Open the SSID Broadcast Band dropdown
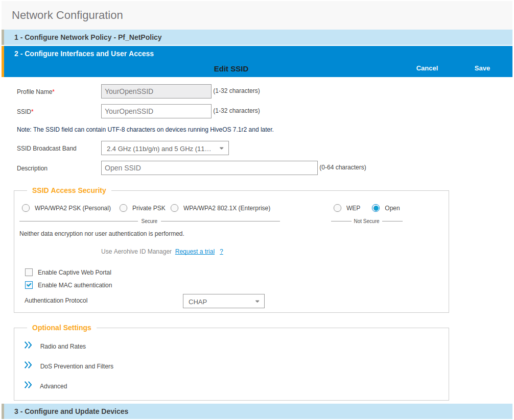Image resolution: width=514 pixels, height=420 pixels. [165, 149]
